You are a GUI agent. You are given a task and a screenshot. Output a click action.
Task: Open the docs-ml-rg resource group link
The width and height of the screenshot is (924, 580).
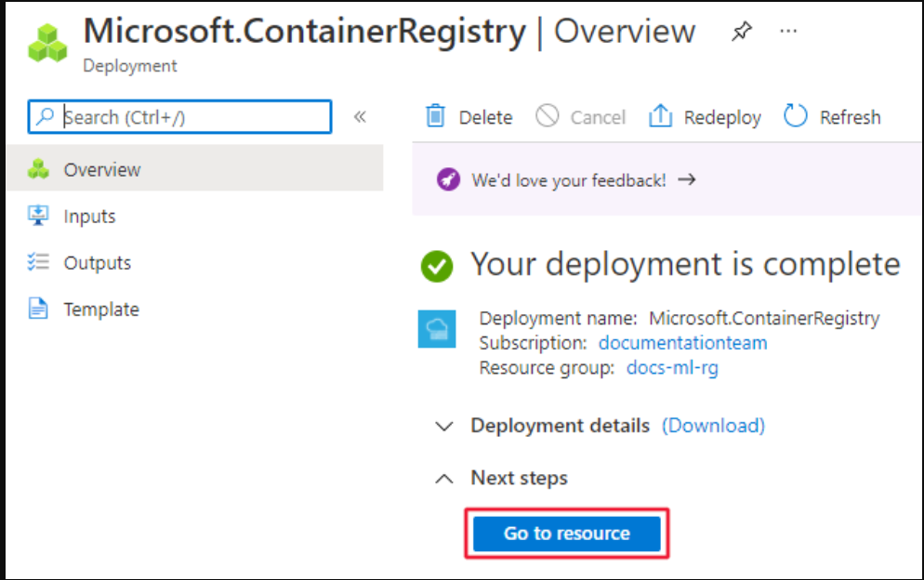[672, 368]
